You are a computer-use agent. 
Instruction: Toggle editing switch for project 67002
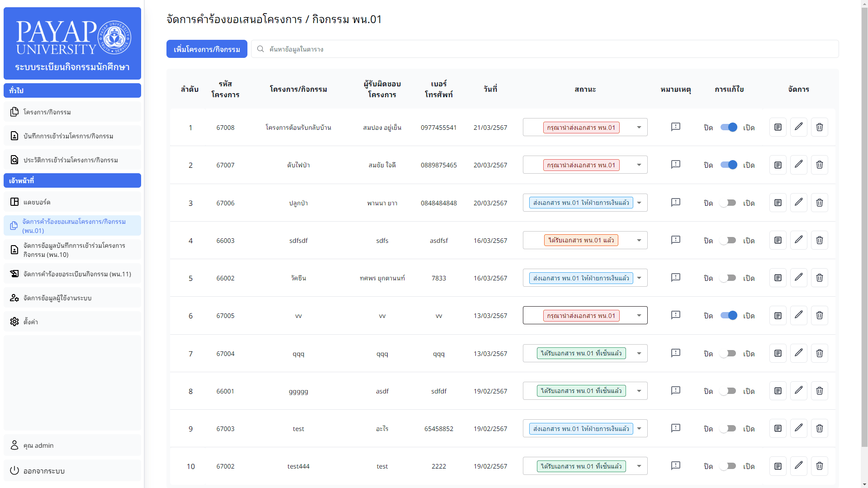click(x=729, y=466)
